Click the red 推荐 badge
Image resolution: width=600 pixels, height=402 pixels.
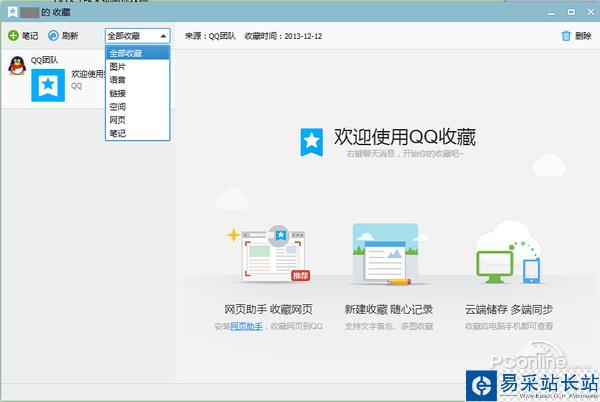click(300, 275)
